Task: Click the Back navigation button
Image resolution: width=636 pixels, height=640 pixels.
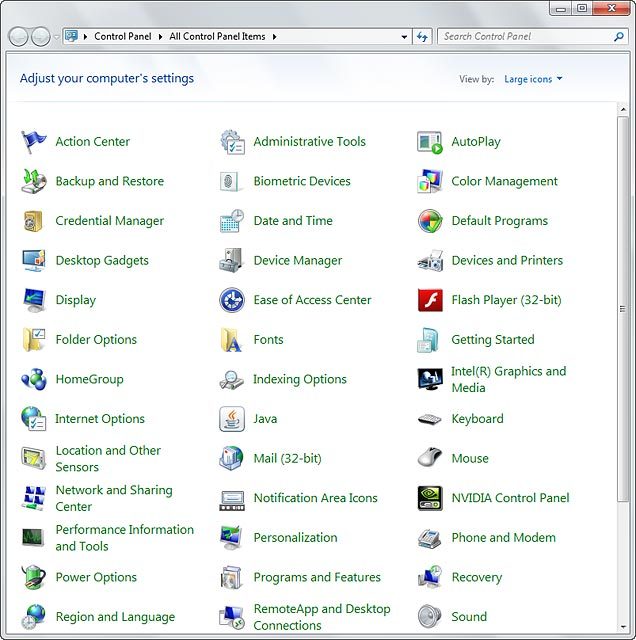Action: click(18, 37)
